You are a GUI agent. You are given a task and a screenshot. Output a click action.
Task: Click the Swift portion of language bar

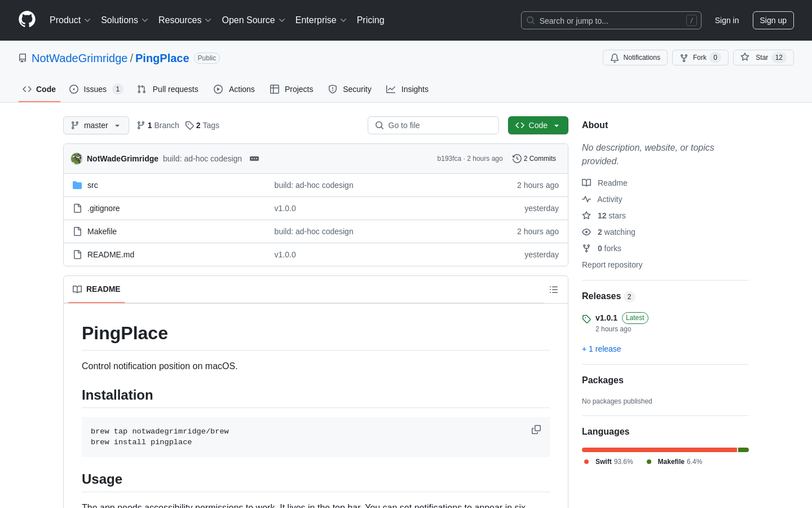tap(659, 450)
